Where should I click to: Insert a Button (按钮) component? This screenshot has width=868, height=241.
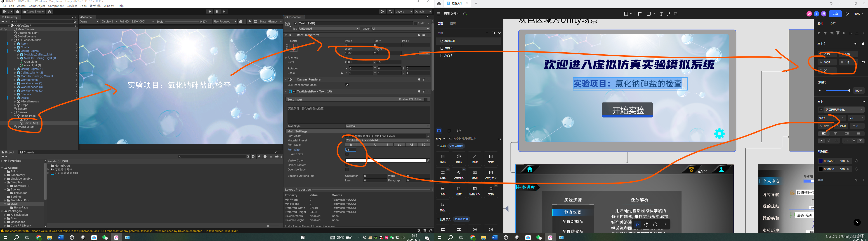[x=475, y=174]
